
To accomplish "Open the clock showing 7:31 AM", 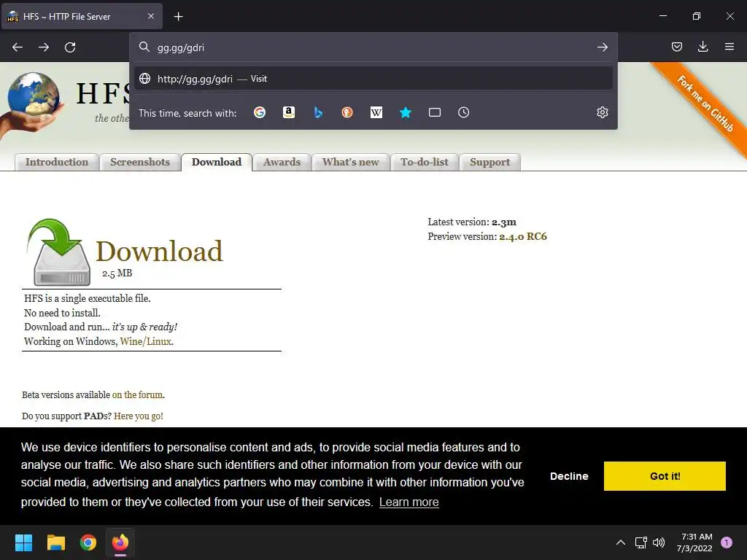I will point(694,542).
